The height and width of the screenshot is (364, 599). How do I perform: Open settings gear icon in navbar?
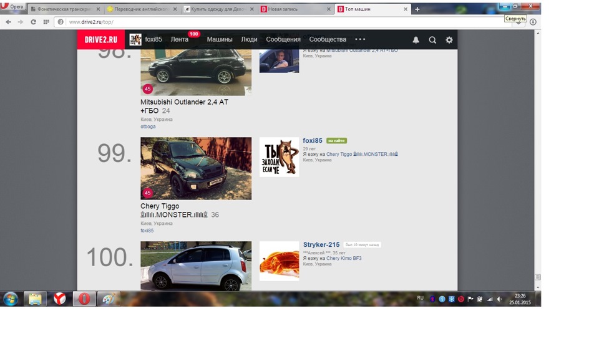[x=449, y=40]
